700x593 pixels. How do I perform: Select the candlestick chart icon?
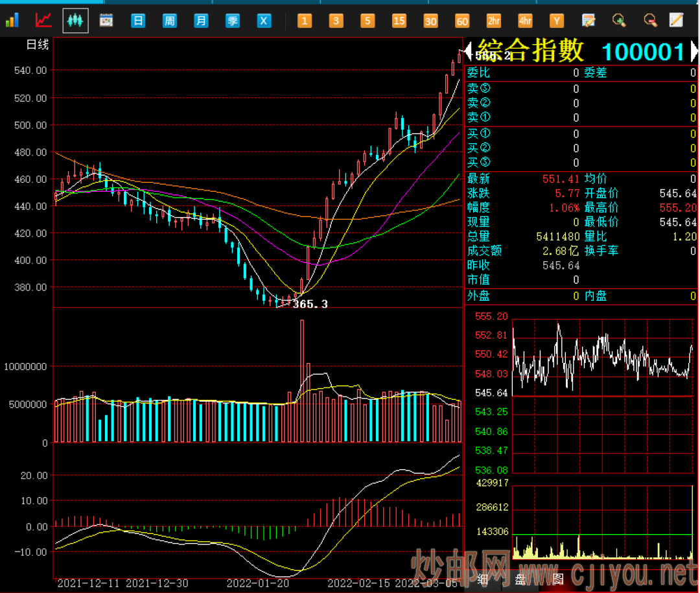tap(75, 21)
